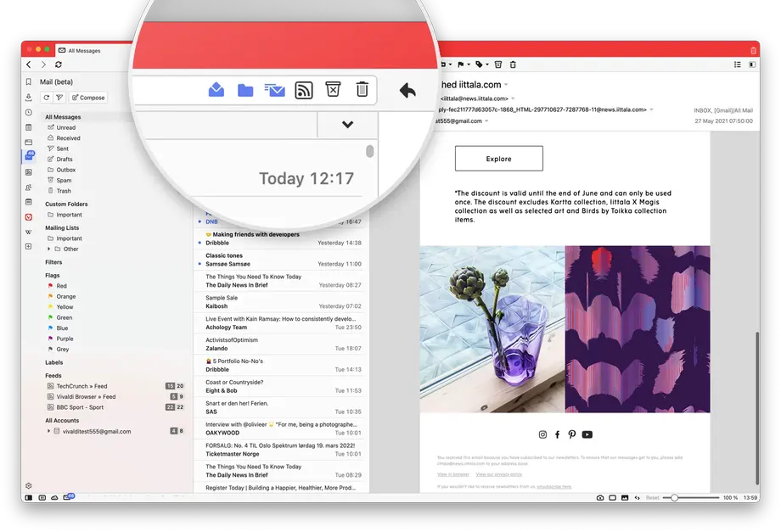Adjust the page zoom slider handle

674,498
